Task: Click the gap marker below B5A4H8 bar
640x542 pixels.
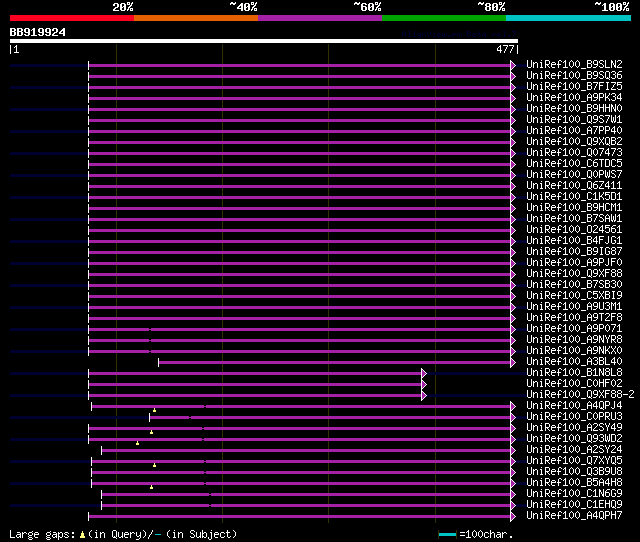Action: (x=151, y=487)
